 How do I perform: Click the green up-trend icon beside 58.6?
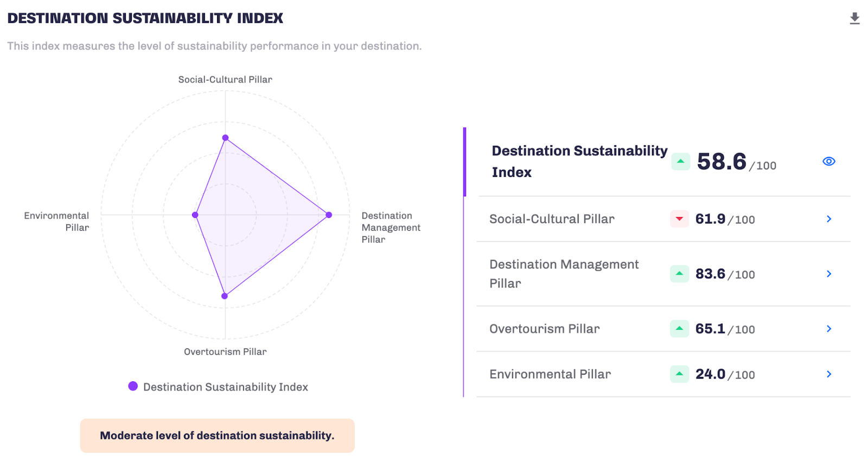click(x=680, y=161)
